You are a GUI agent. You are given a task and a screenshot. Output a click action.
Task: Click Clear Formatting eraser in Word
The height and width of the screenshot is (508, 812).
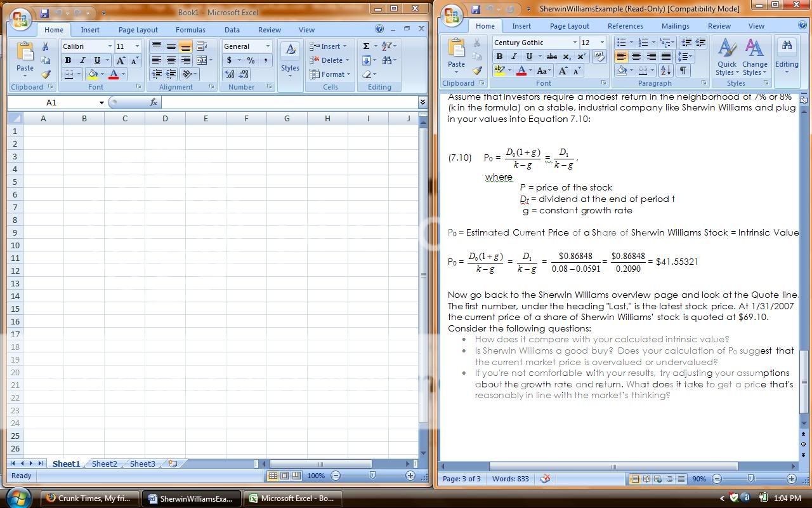coord(598,57)
